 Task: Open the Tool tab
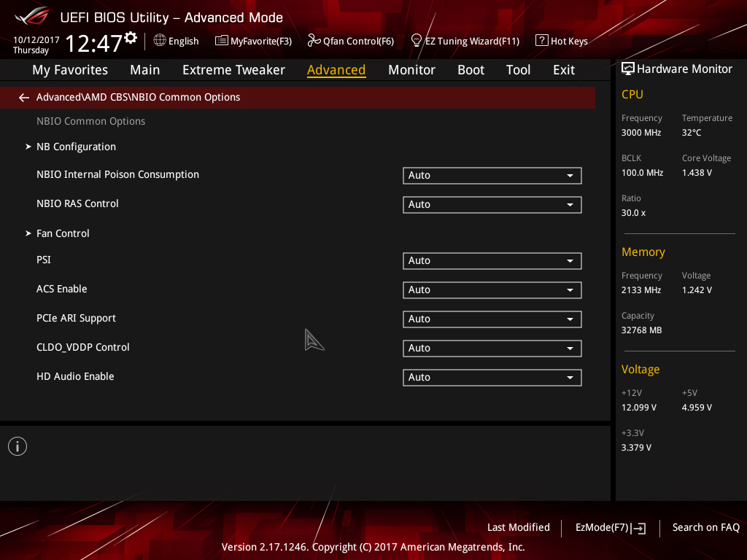[518, 70]
